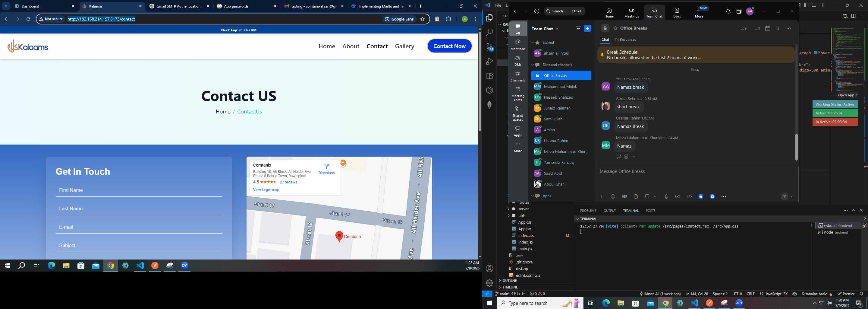
Task: Attach a file in message toolbar
Action: [636, 197]
